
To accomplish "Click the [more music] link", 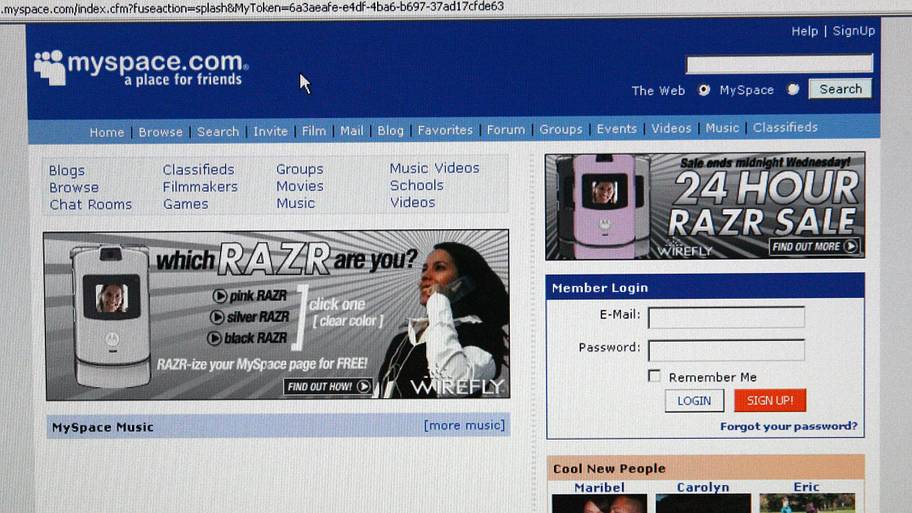I will coord(464,425).
